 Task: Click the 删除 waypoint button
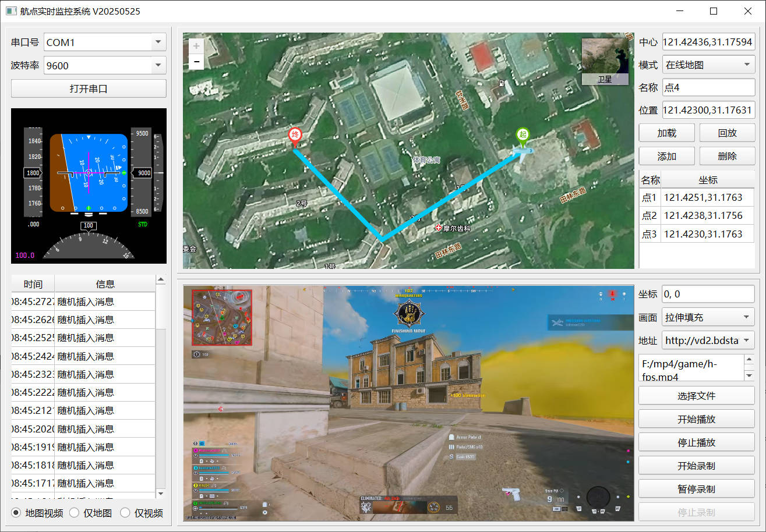pos(728,156)
